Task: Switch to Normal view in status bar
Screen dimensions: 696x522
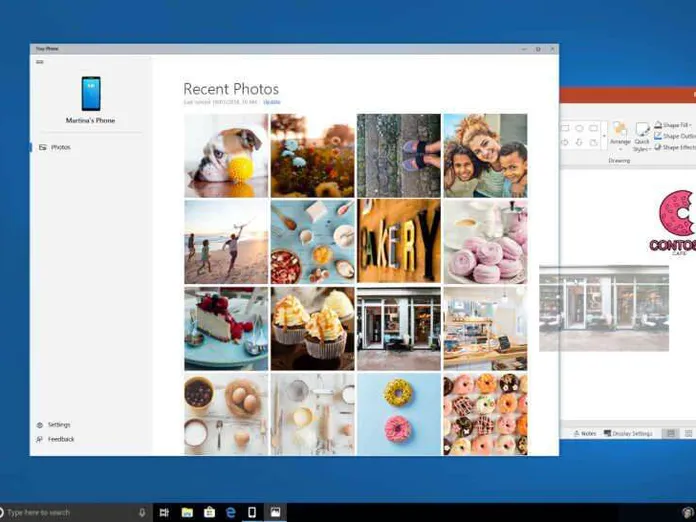Action: (x=672, y=433)
